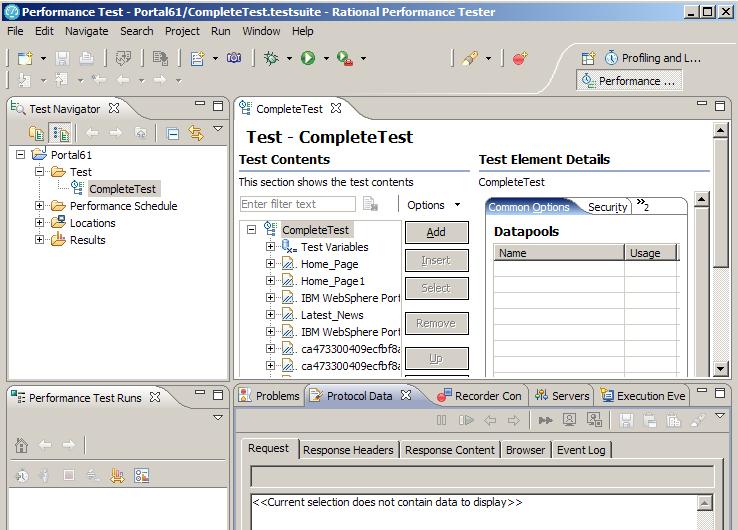Collapse the Test folder node
The image size is (738, 530).
point(40,171)
